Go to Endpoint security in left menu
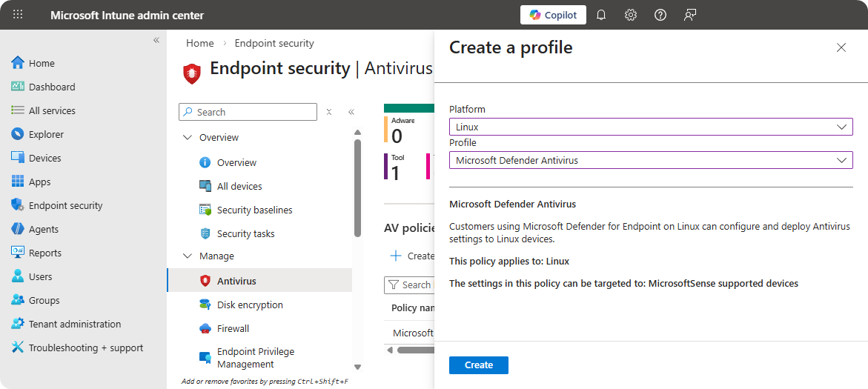 [65, 205]
